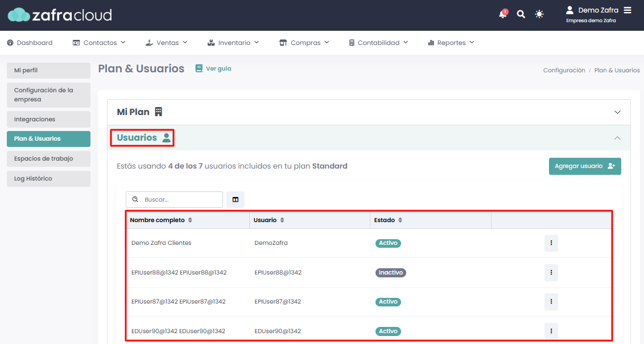Sort table by Nombre completo column

pos(162,220)
